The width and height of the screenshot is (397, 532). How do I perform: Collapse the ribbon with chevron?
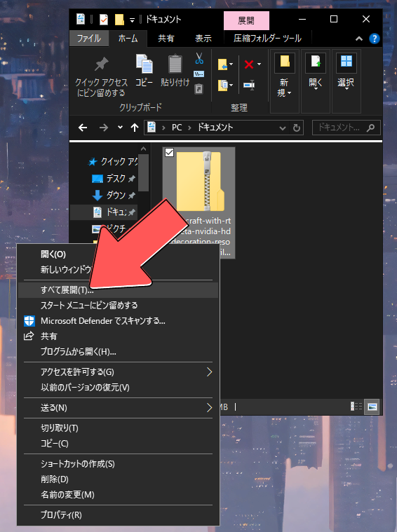click(x=359, y=39)
